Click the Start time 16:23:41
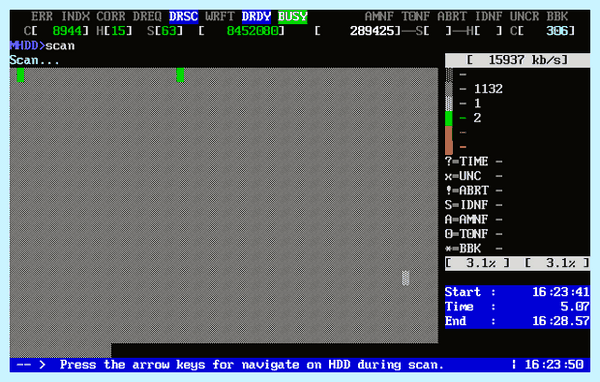Image resolution: width=600 pixels, height=382 pixels. (561, 292)
